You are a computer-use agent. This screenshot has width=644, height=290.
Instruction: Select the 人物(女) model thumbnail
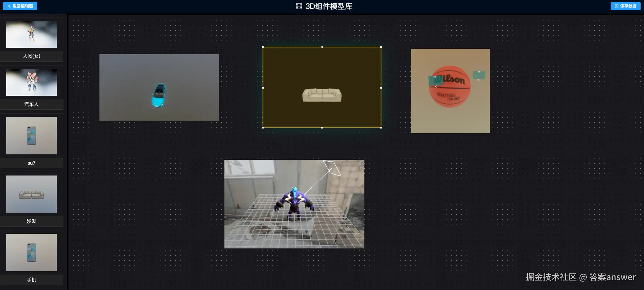coord(31,34)
